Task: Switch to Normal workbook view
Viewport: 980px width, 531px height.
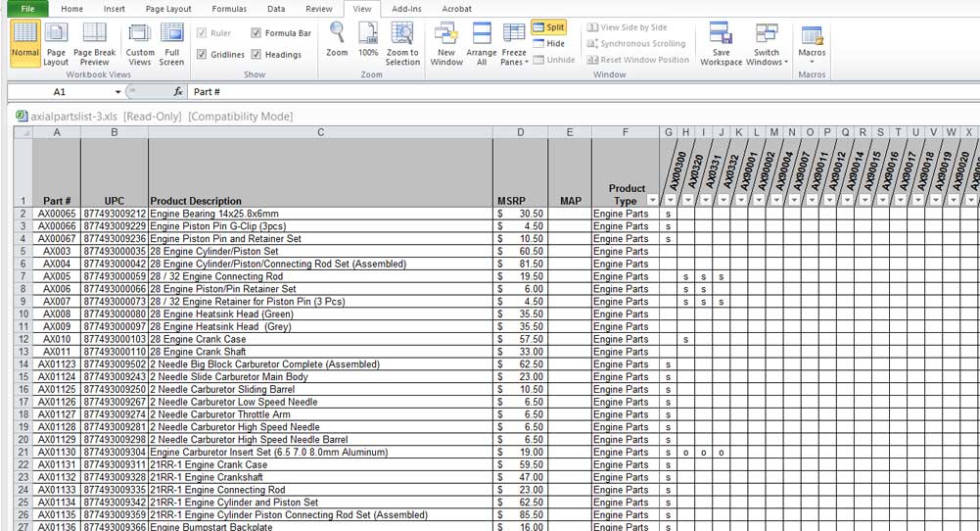Action: click(x=25, y=42)
